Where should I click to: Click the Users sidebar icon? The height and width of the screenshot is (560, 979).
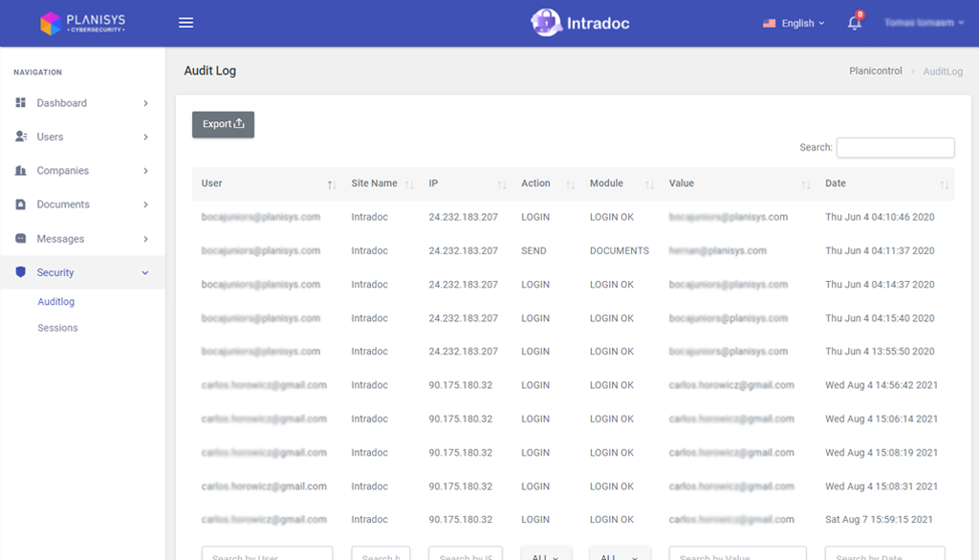pos(21,137)
